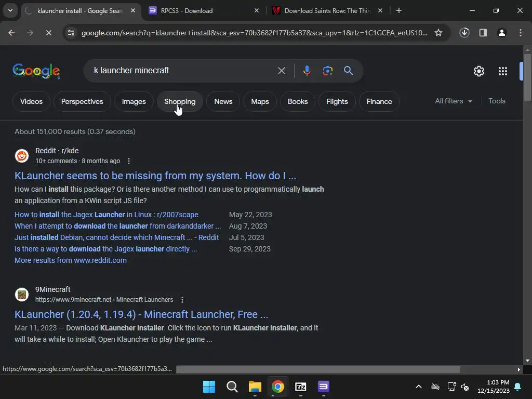Screen dimensions: 532x399
Task: Open clock showing 1:03 PM
Action: [494, 387]
